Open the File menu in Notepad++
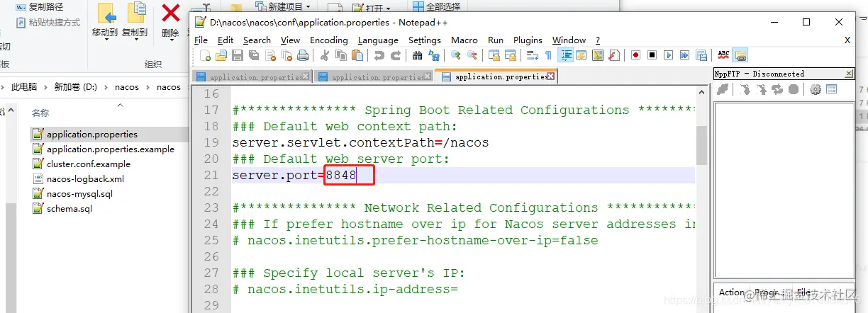Viewport: 868px width, 313px height. (201, 40)
